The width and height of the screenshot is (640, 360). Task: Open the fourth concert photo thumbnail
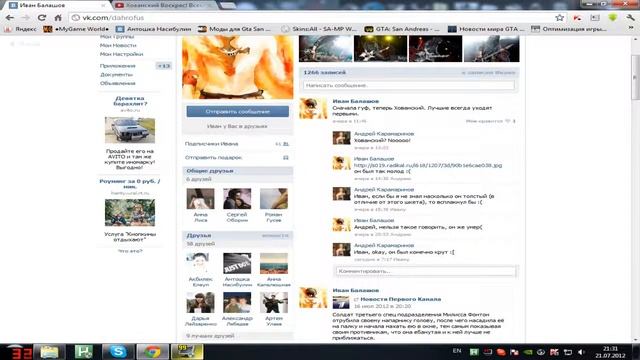491,49
